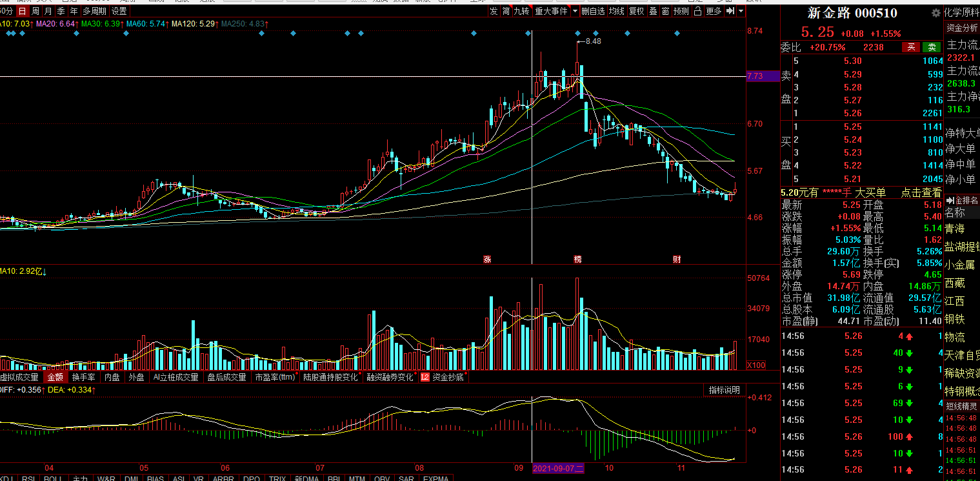Select the 金额 volume indicator tab

click(x=55, y=377)
